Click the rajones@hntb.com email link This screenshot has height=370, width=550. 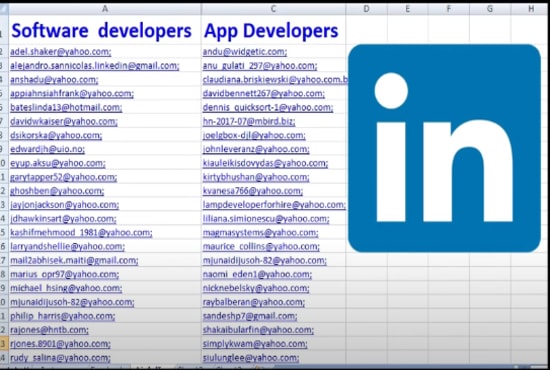49,330
